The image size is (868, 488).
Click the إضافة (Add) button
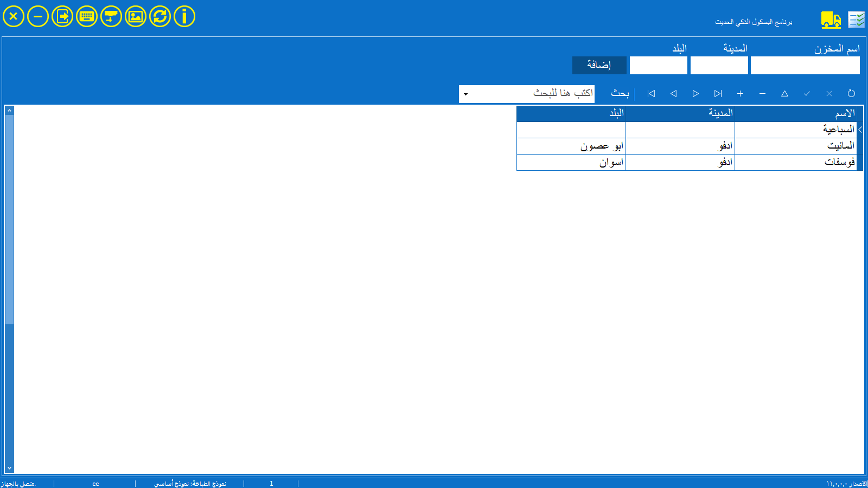[x=599, y=65]
